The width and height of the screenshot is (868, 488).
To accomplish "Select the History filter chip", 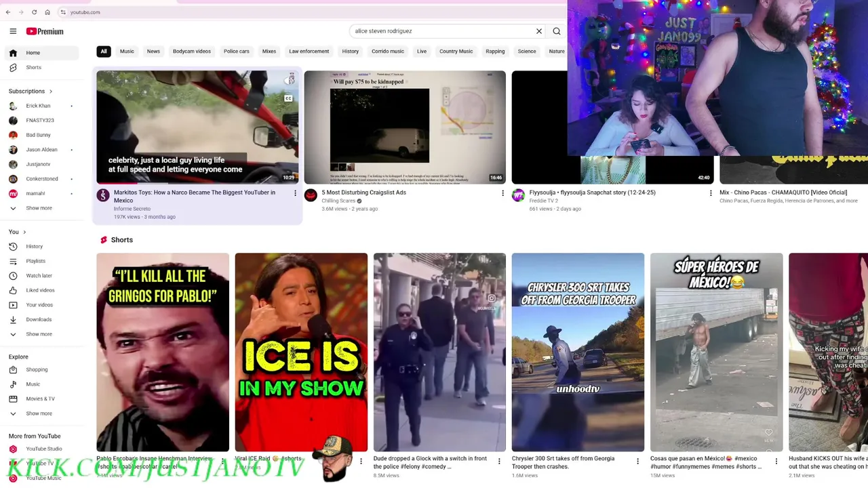I will click(x=351, y=52).
